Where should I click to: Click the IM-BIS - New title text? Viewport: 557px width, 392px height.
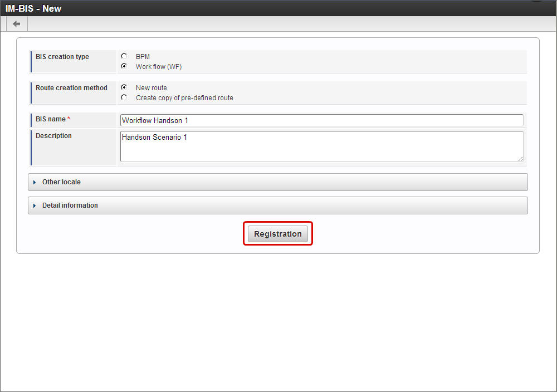(x=33, y=8)
